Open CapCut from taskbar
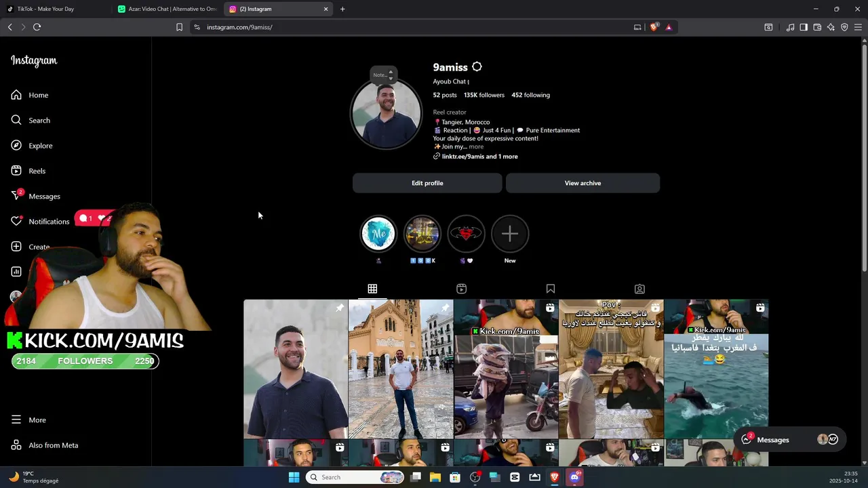 tap(515, 477)
